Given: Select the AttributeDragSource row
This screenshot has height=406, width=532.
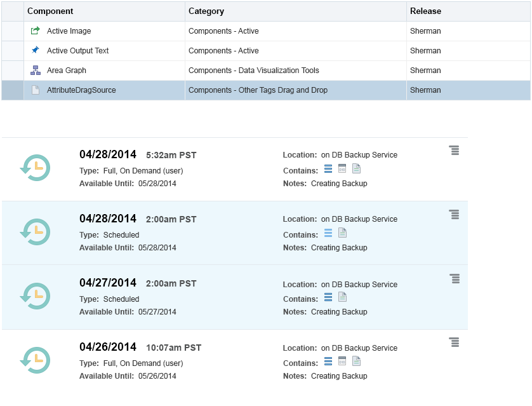Looking at the screenshot, I should coord(254,90).
